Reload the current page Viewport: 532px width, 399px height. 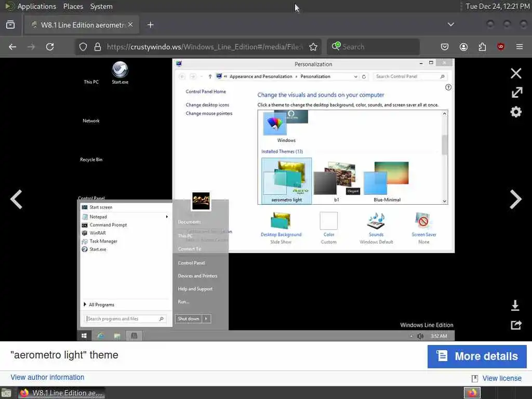[x=50, y=47]
